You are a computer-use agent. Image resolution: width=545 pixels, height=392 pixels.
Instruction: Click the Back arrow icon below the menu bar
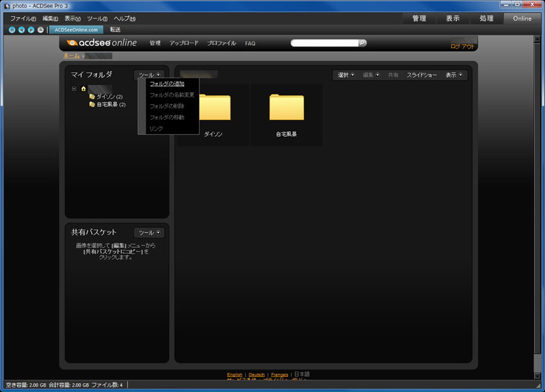click(21, 29)
